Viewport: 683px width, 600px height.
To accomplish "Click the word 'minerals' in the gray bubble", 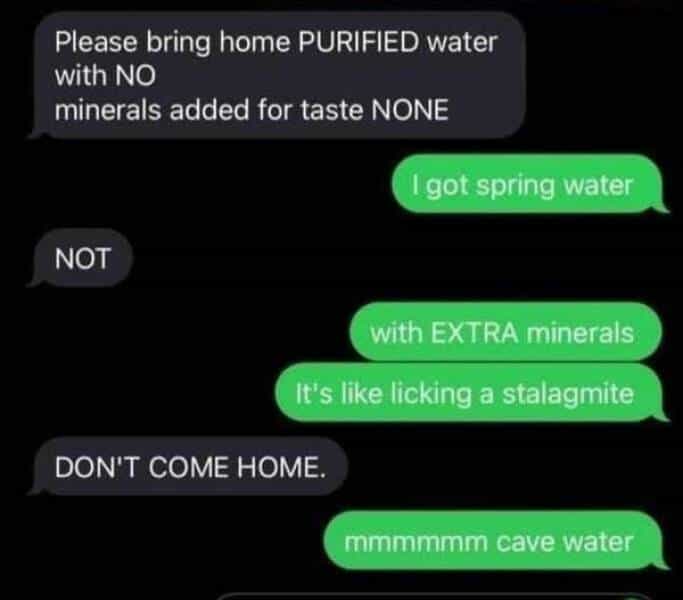I will point(108,109).
